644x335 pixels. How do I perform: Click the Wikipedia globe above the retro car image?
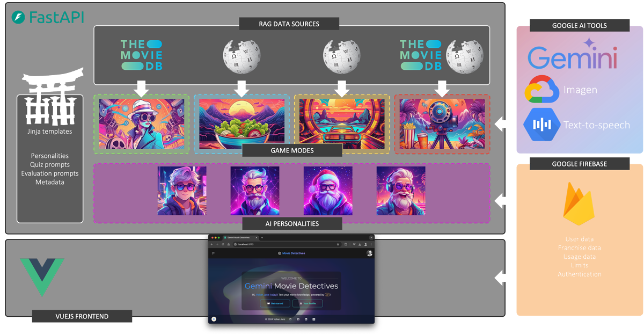click(x=341, y=55)
